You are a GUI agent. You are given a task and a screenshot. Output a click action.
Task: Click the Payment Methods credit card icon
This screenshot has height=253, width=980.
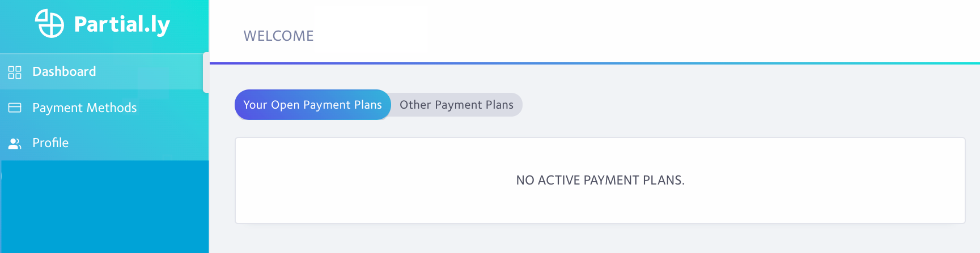point(15,108)
